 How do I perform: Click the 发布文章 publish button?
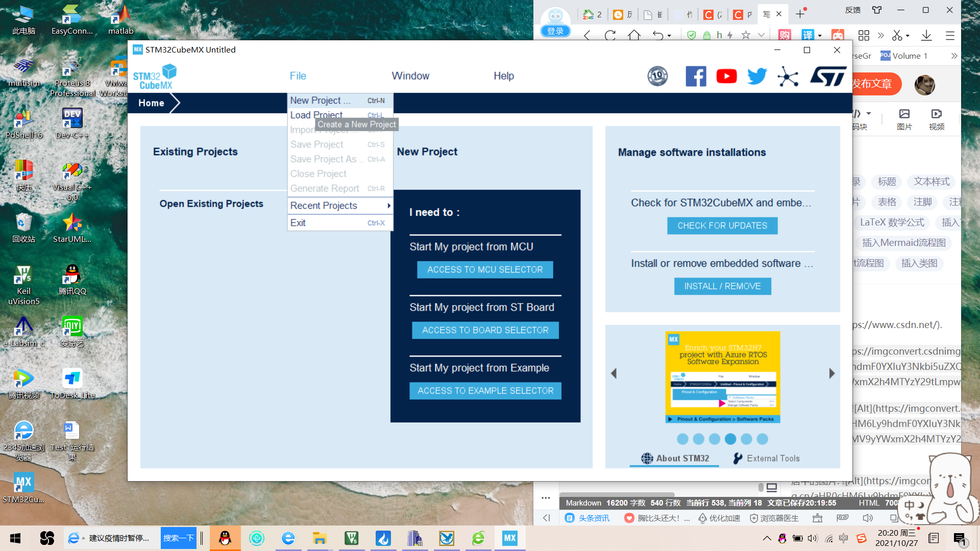click(876, 84)
